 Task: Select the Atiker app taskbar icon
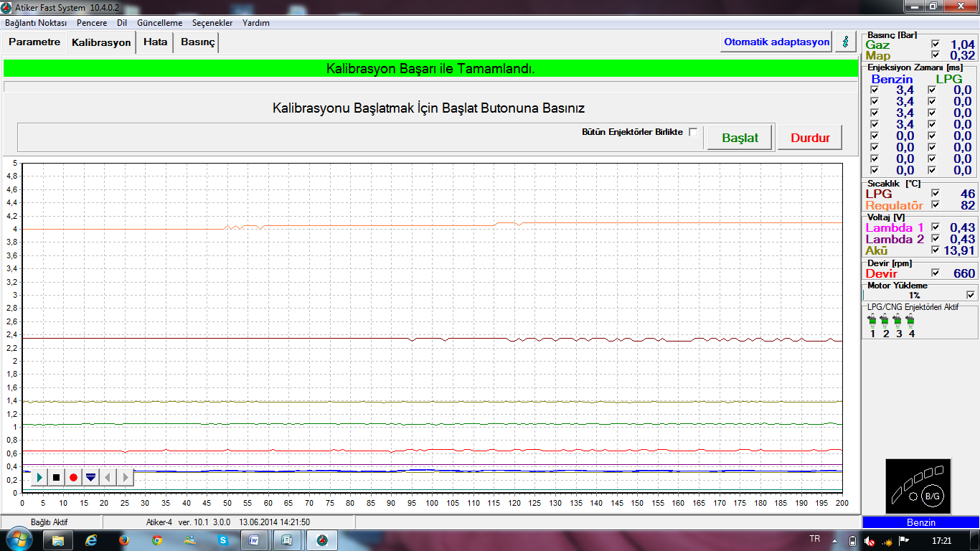[322, 540]
